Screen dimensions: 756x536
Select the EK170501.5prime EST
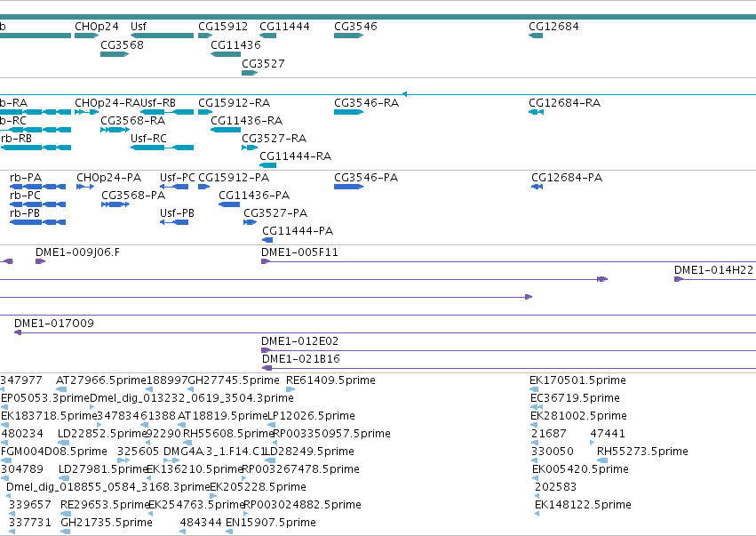click(x=534, y=389)
